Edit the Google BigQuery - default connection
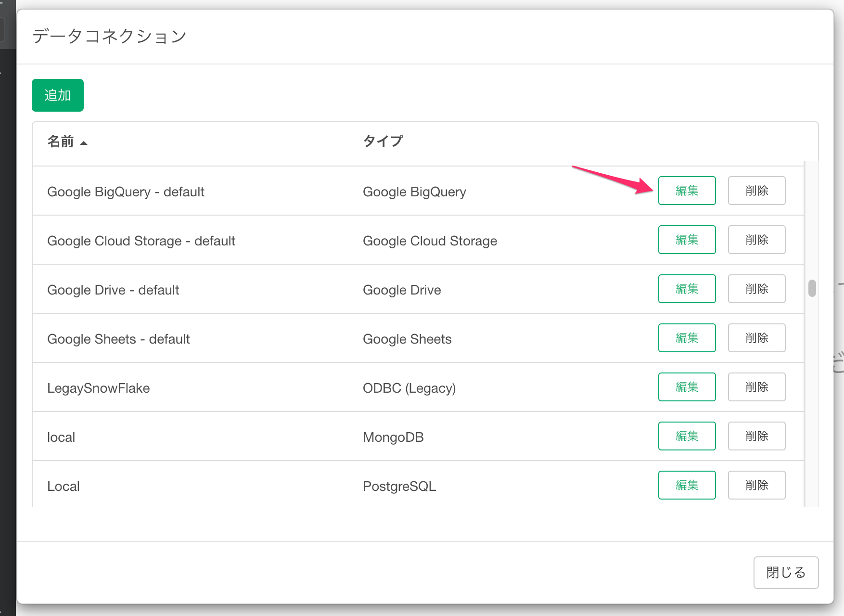 tap(687, 191)
